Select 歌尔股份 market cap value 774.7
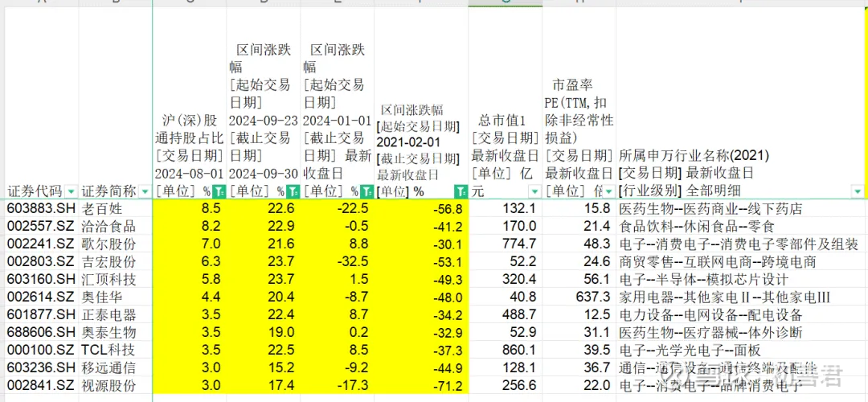868x402 pixels. (x=521, y=244)
